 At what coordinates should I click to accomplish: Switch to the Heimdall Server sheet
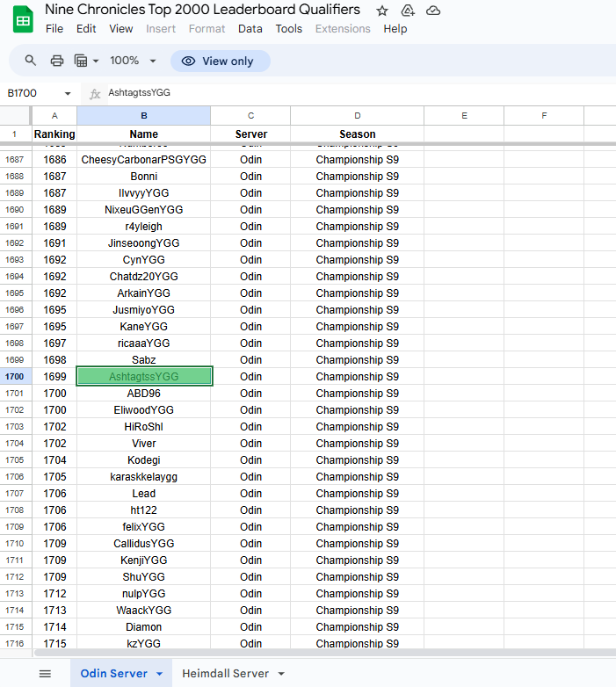pyautogui.click(x=225, y=674)
